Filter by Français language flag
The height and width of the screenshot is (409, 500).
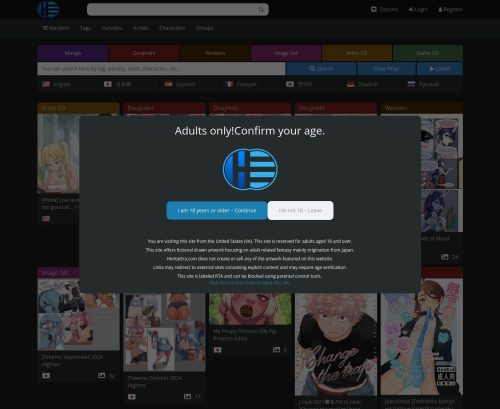(x=241, y=84)
